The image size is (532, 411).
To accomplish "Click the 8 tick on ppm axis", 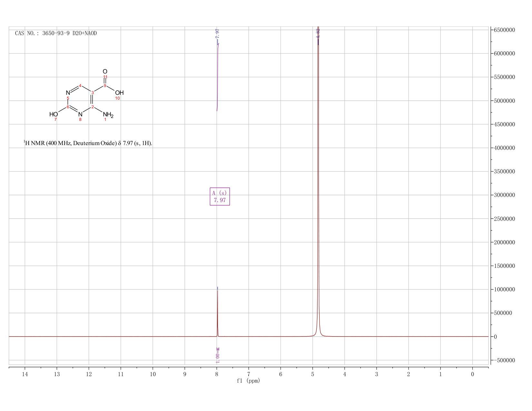I will pos(217,374).
